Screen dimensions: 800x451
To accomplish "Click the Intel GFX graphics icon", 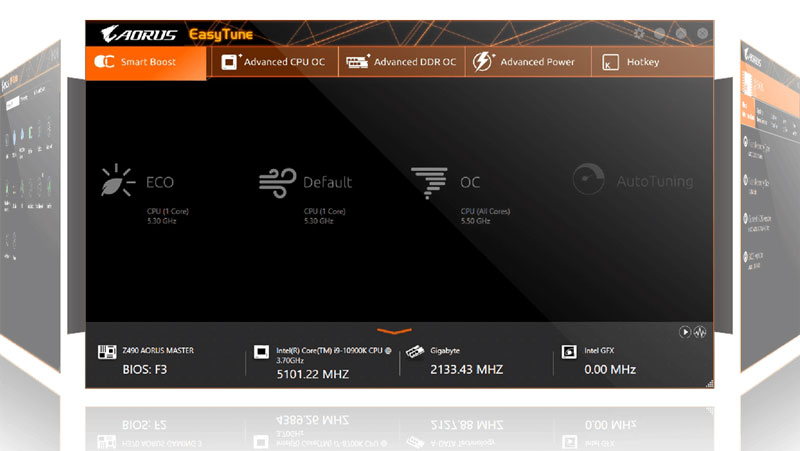I will click(x=569, y=352).
